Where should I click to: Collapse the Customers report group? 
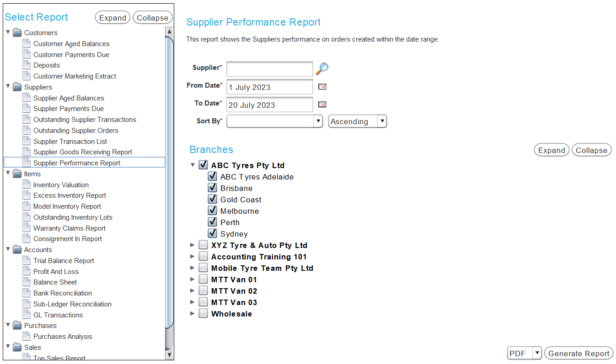click(x=8, y=32)
